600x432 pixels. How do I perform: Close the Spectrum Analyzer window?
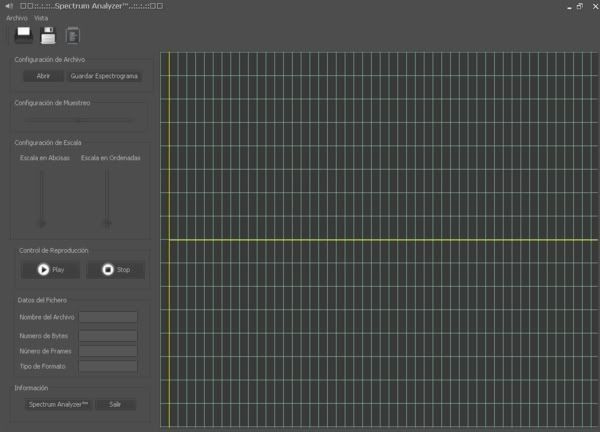[595, 6]
